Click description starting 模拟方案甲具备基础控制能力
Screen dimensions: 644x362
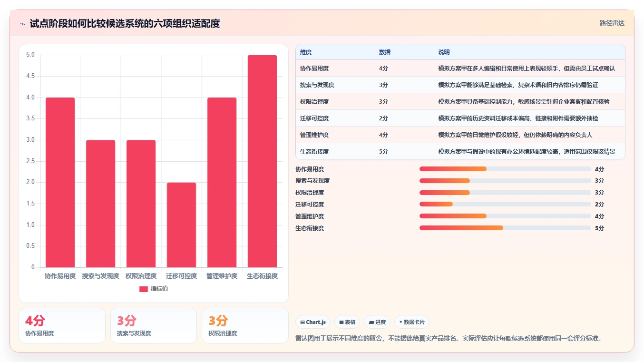(524, 101)
